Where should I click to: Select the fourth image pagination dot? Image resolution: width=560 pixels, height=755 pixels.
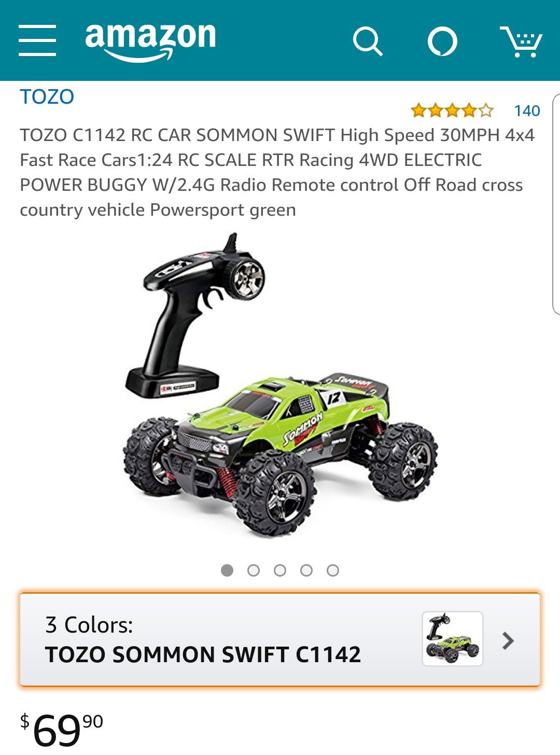tap(306, 570)
